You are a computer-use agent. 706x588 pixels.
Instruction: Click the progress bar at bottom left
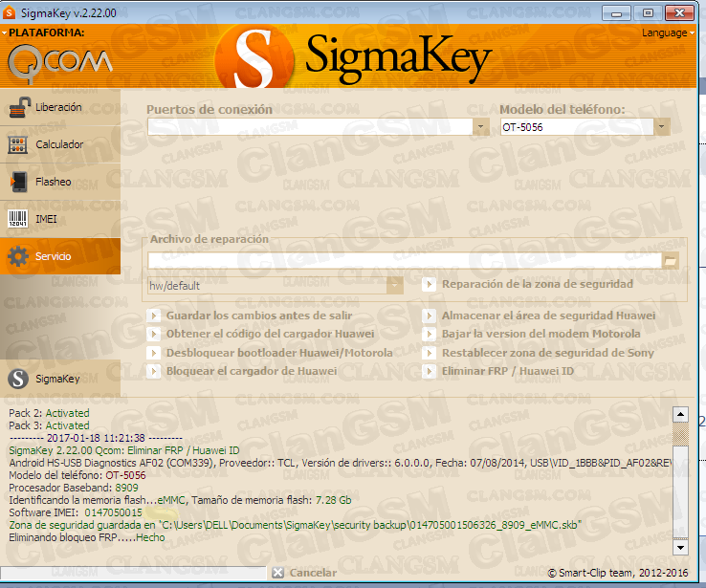[x=133, y=573]
